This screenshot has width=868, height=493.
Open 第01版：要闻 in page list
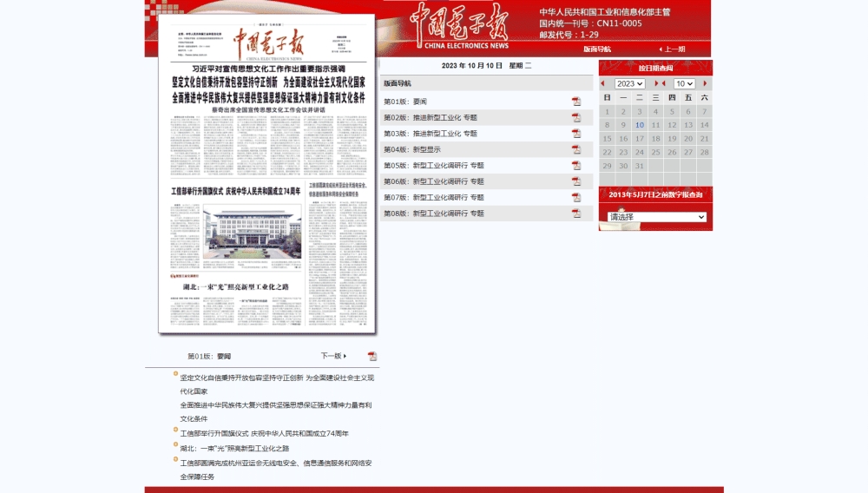pyautogui.click(x=405, y=102)
